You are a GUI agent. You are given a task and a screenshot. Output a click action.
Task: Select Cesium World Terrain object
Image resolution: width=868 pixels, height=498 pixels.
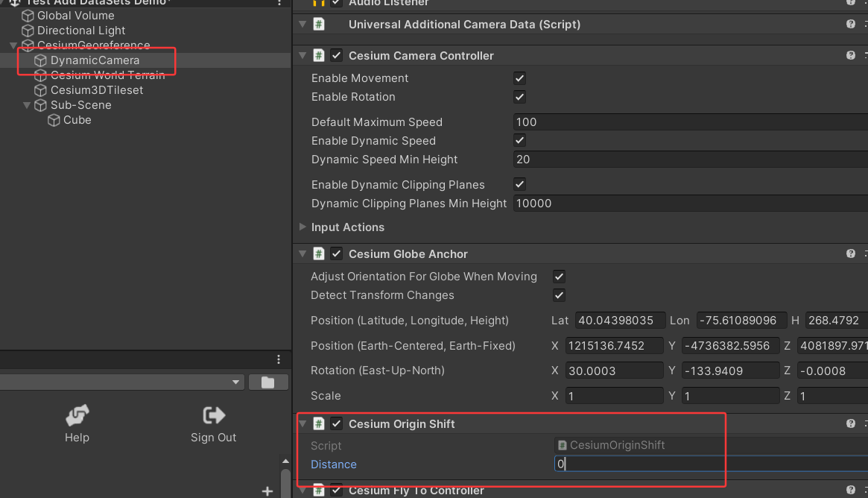pyautogui.click(x=107, y=75)
